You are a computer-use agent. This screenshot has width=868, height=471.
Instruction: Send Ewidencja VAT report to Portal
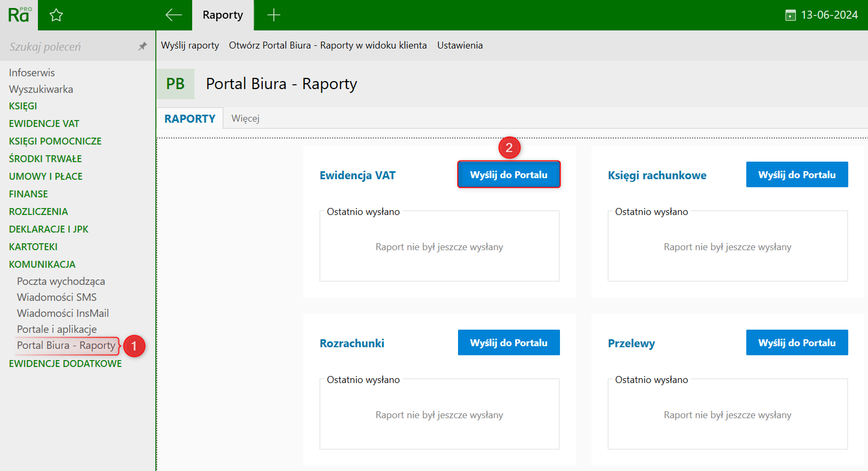point(508,174)
